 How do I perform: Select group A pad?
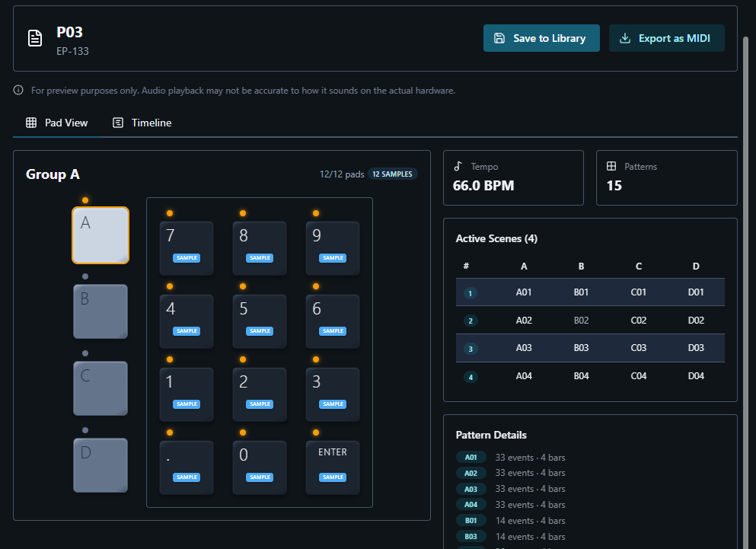(x=100, y=235)
